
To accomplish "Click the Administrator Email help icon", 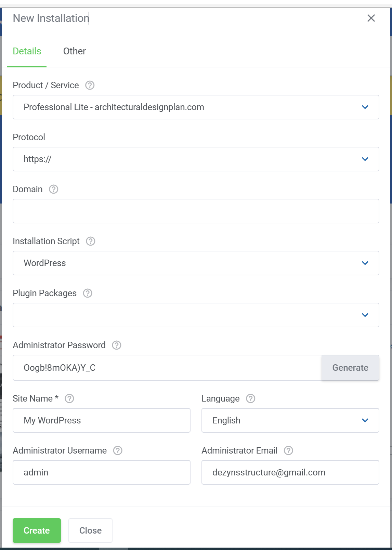I will click(x=289, y=450).
